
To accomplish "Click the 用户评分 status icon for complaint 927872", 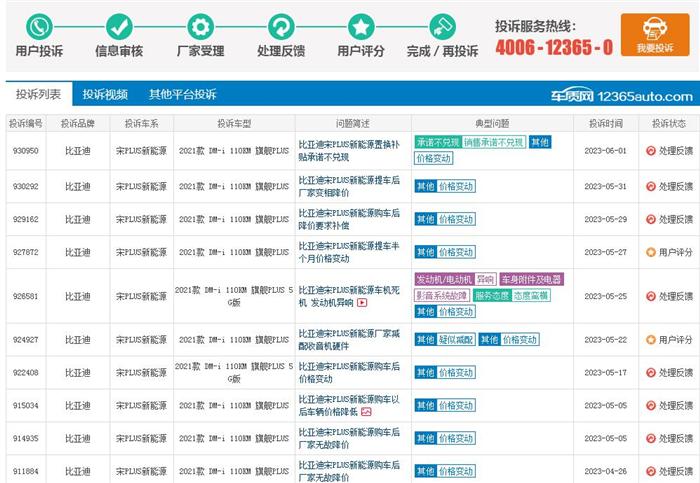I will pos(651,252).
